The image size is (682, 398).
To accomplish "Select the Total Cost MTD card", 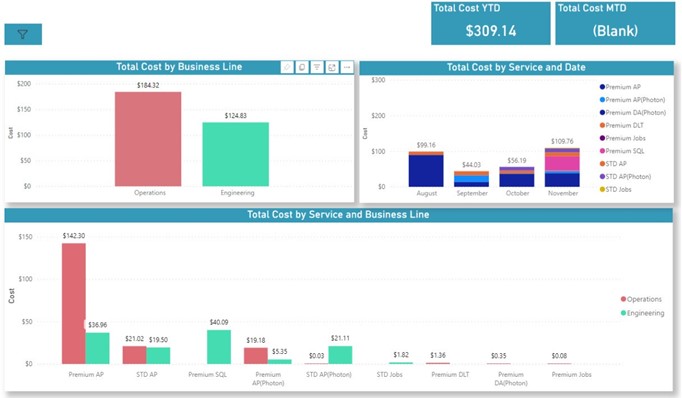I will pos(615,23).
